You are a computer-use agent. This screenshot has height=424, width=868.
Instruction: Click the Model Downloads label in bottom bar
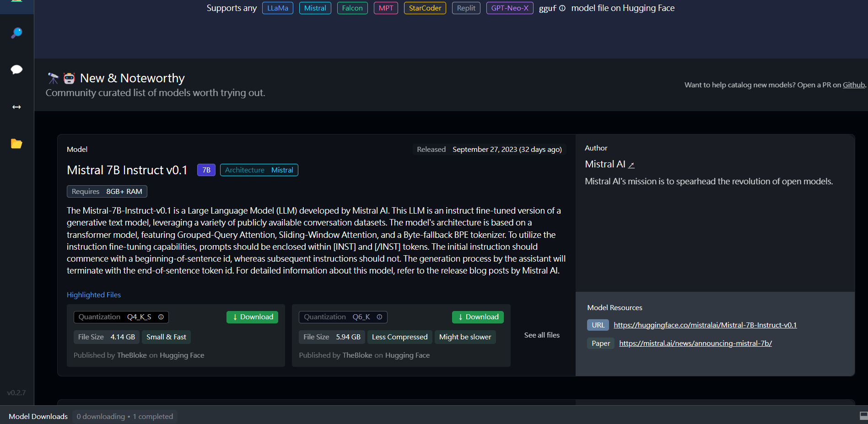[38, 417]
